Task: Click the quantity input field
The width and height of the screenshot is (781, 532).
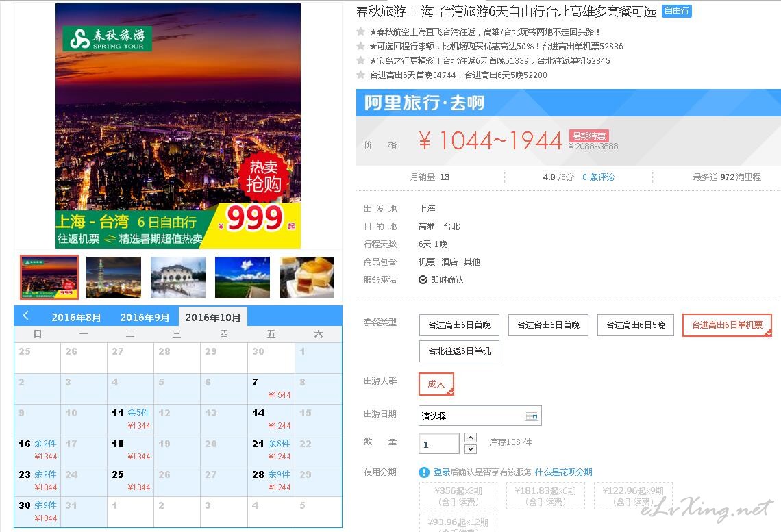Action: [x=439, y=444]
